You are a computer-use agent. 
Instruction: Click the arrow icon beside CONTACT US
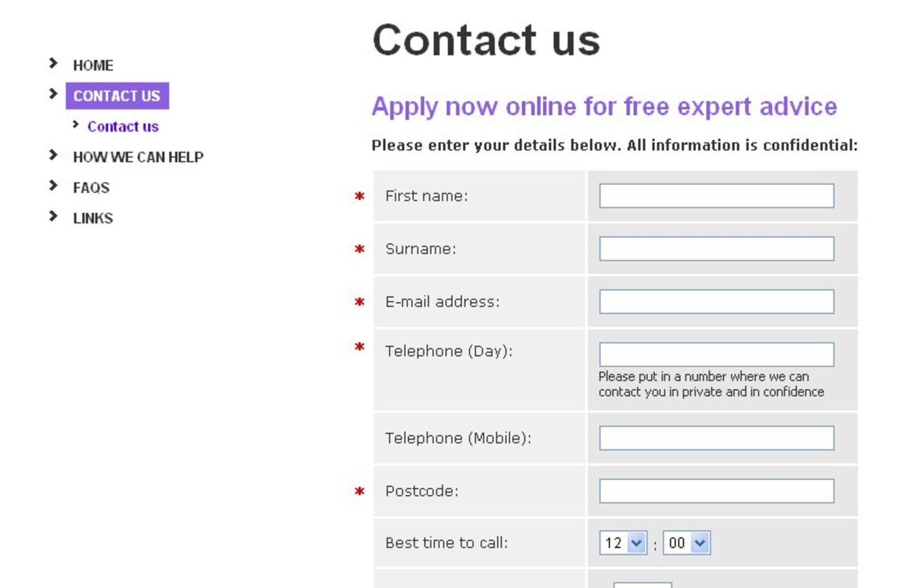(53, 94)
